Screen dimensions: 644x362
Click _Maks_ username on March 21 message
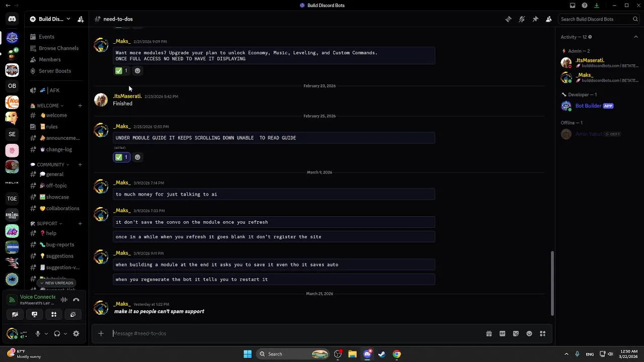click(x=122, y=304)
